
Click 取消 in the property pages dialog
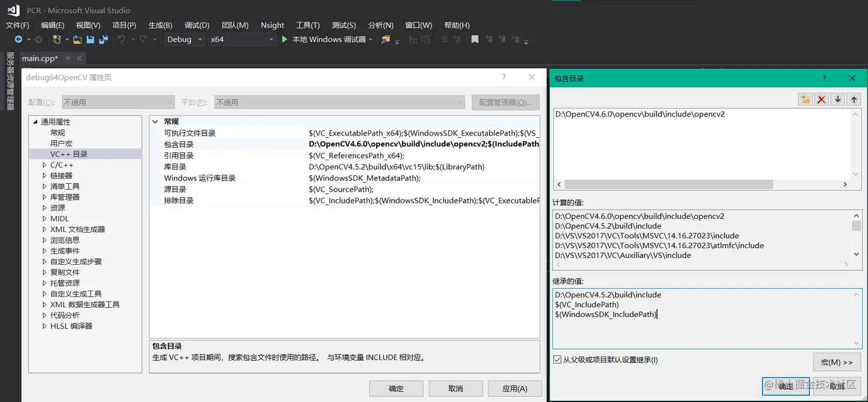click(x=456, y=388)
